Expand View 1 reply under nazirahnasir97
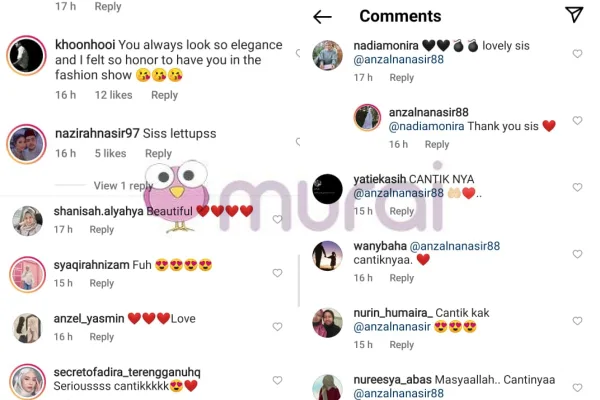 click(x=123, y=186)
